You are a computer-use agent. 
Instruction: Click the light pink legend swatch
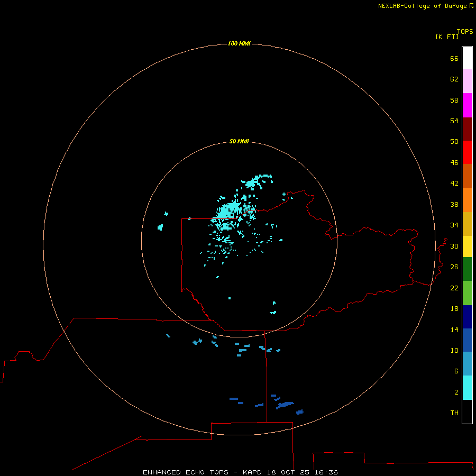[x=467, y=81]
